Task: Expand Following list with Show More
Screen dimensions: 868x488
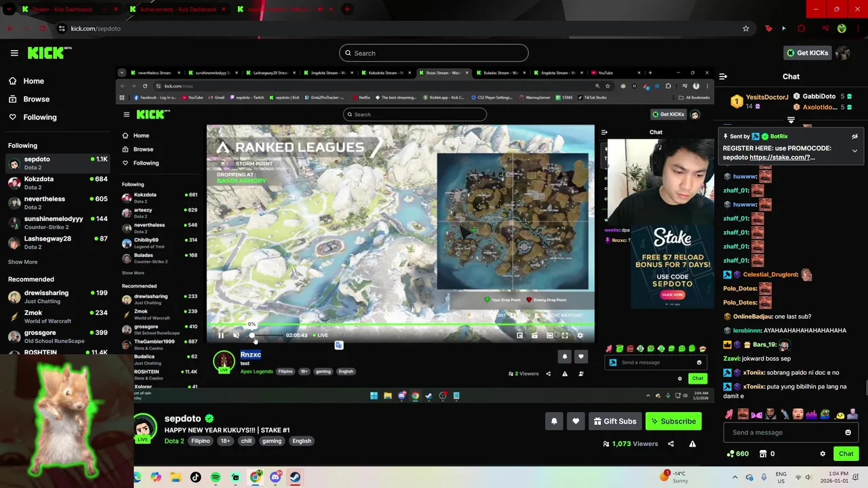Action: [x=23, y=262]
